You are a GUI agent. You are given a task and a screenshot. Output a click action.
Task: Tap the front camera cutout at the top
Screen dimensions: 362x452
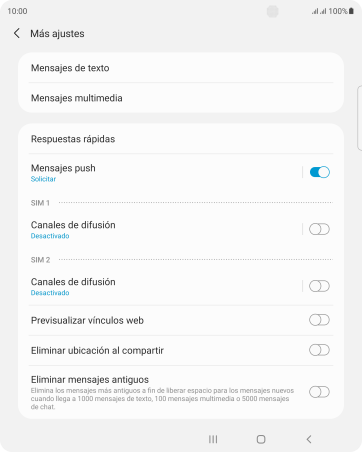[x=273, y=11]
